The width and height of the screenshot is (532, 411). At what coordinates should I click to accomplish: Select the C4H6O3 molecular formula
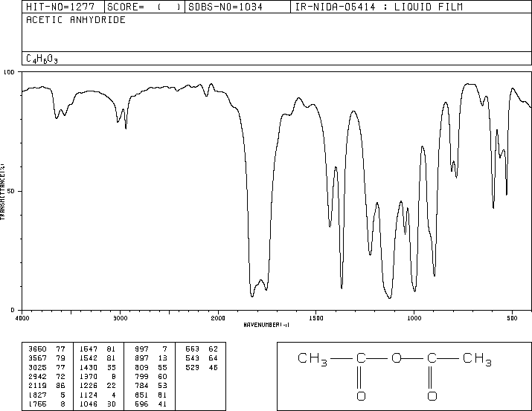(42, 59)
